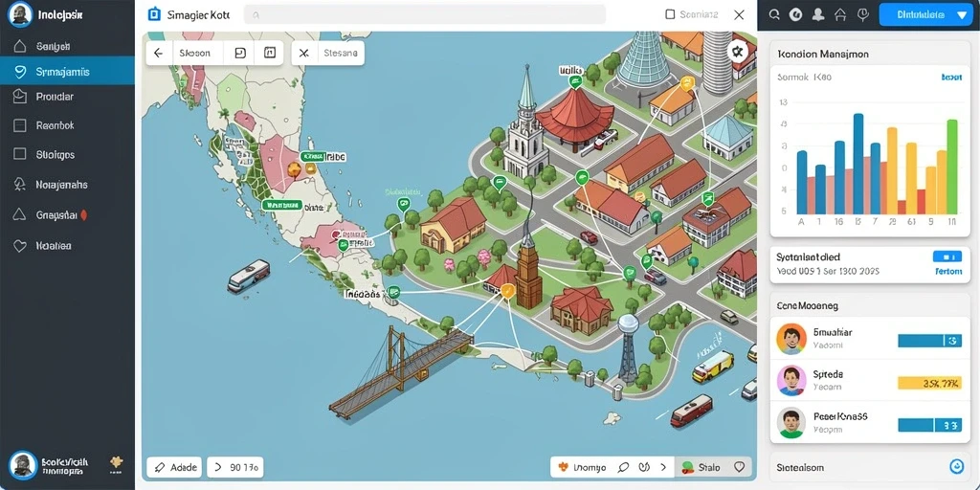980x490 pixels.
Task: Toggle the Scaniana checkbox
Action: [670, 14]
